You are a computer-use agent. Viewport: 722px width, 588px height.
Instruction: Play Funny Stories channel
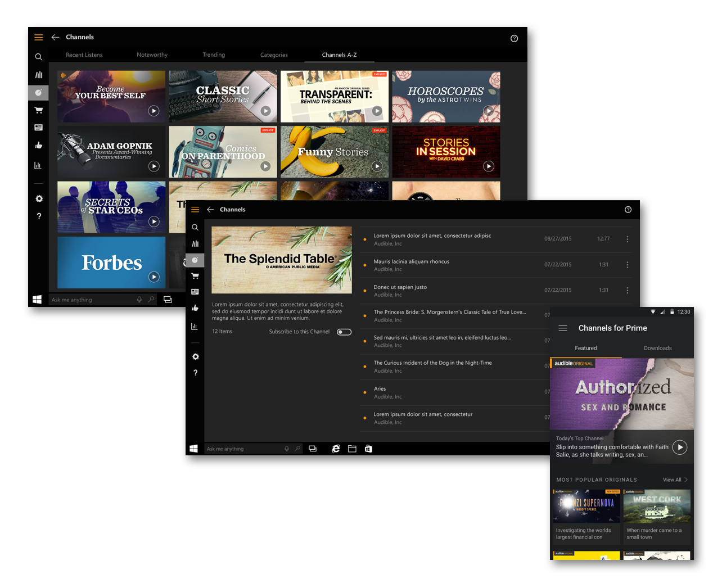click(x=377, y=166)
